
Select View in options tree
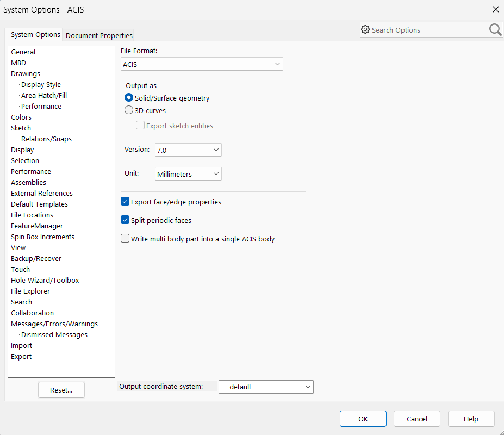click(x=18, y=247)
